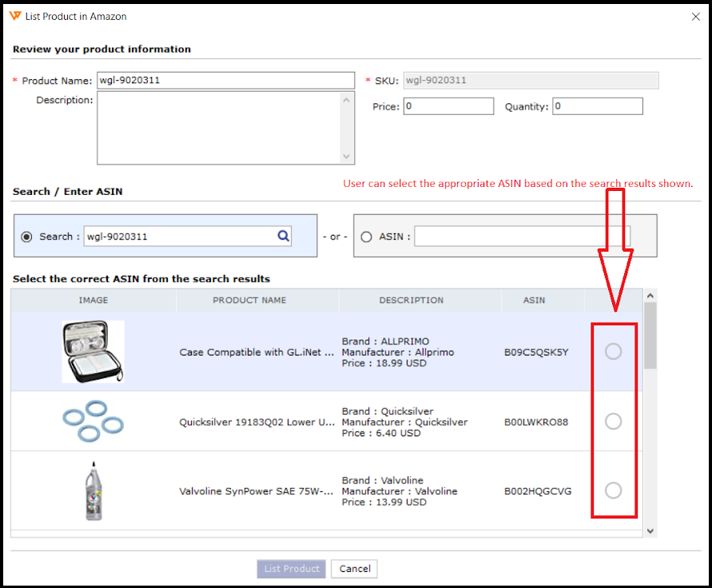Click description box scroll down arrow

(347, 157)
